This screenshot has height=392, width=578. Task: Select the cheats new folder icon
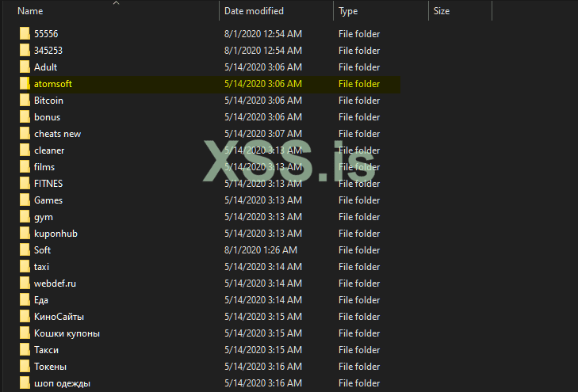[25, 134]
